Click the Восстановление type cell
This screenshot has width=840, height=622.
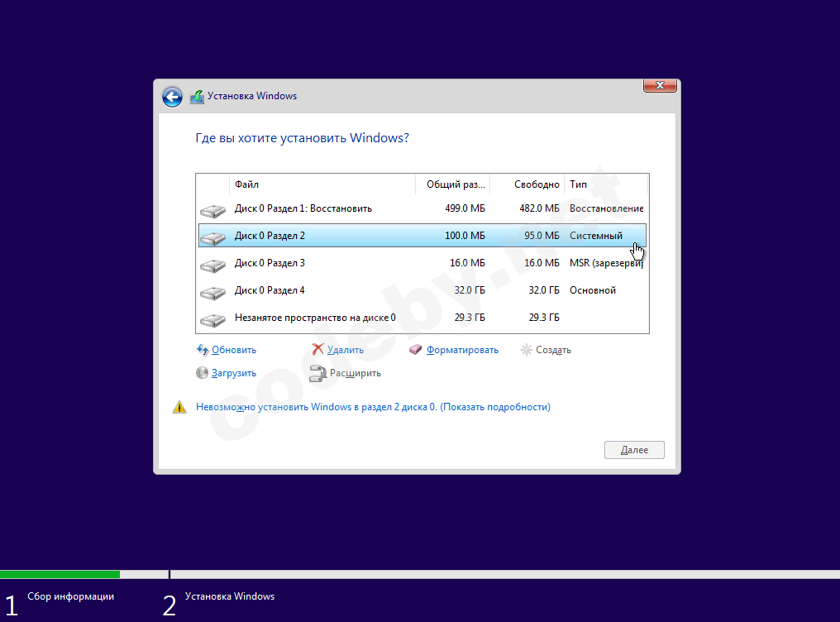(x=606, y=208)
